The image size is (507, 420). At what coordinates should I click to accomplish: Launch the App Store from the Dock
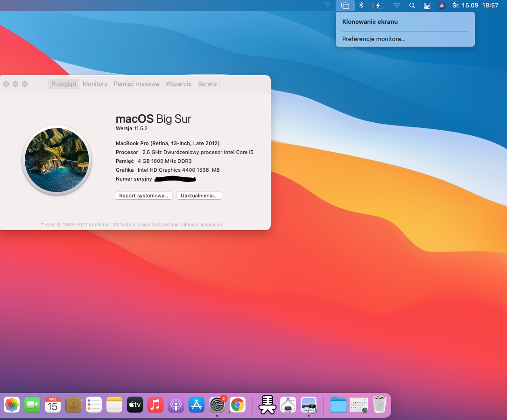(197, 405)
